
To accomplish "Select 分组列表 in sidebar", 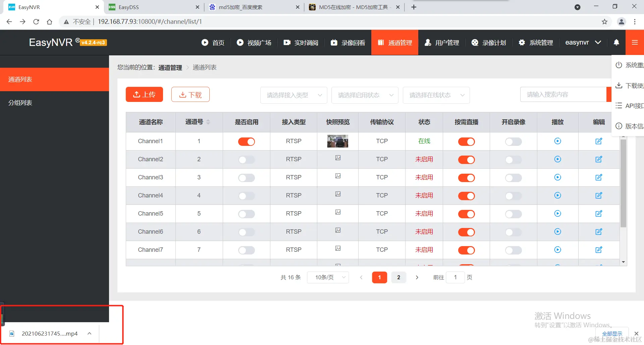I will 54,103.
